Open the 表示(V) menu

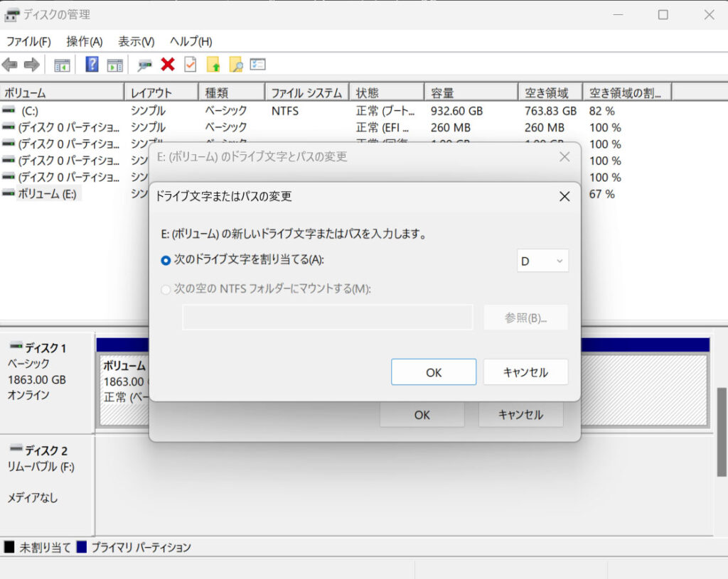[136, 41]
